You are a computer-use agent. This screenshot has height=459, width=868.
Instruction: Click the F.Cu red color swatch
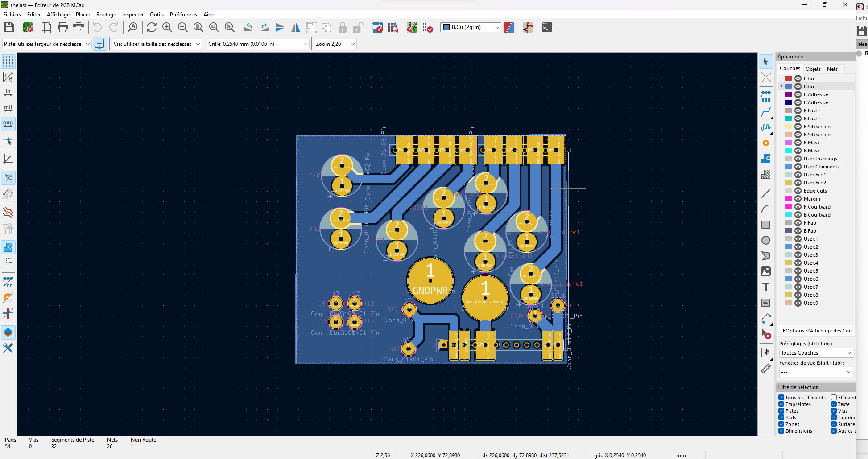point(789,78)
